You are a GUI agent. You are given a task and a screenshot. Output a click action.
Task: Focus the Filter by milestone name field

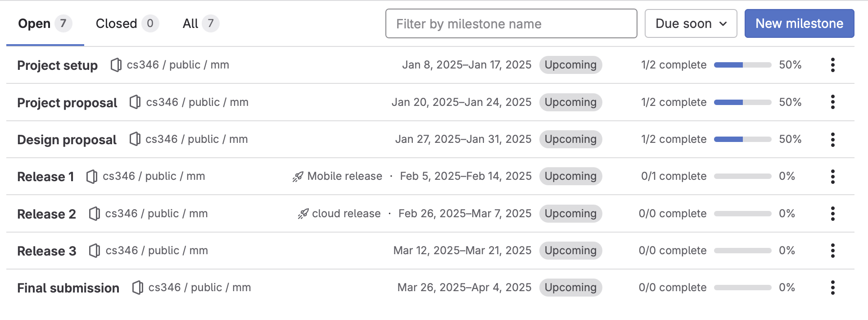[511, 23]
